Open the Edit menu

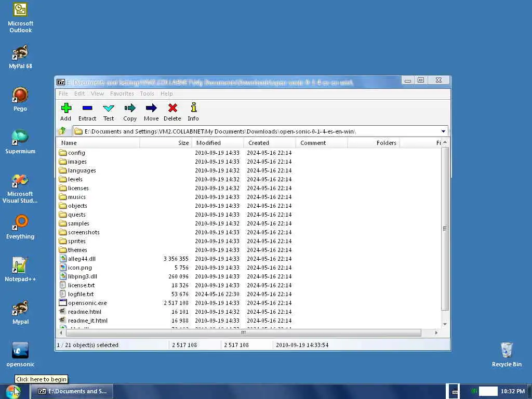click(79, 94)
